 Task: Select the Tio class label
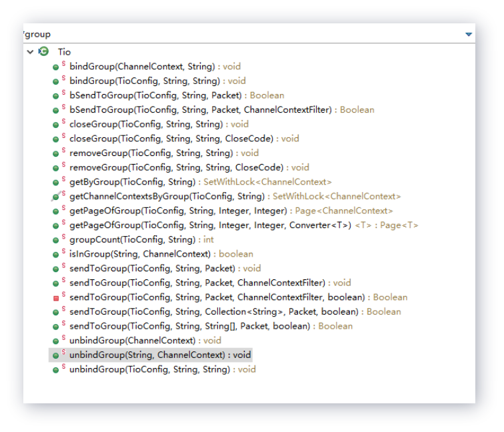[x=64, y=52]
